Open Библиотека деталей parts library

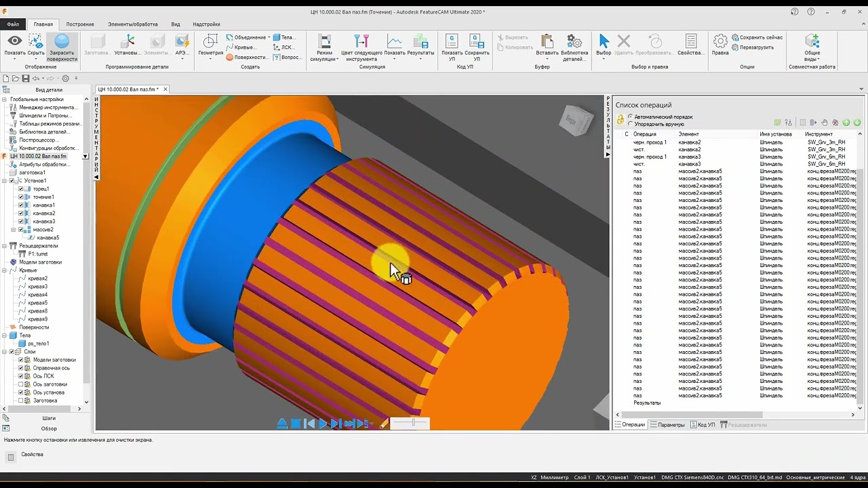coord(574,47)
